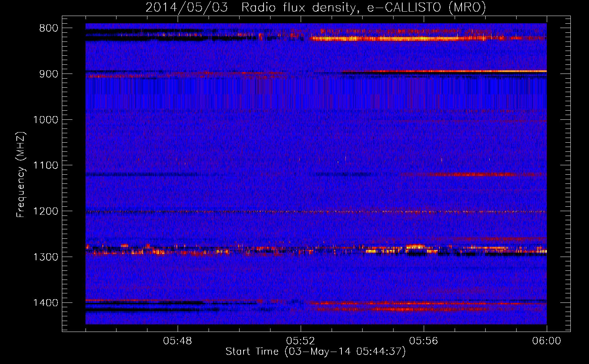Click the 1100 frequency axis label
Image resolution: width=589 pixels, height=364 pixels.
point(46,166)
